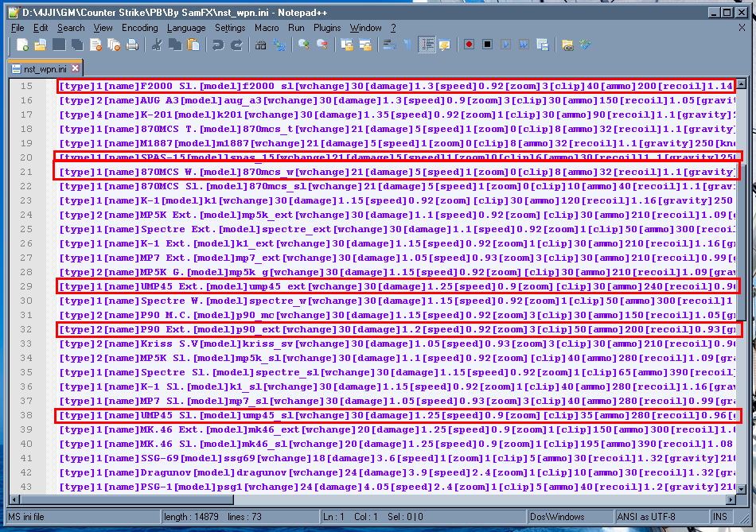
Task: Click the Save toolbar icon
Action: 59,45
